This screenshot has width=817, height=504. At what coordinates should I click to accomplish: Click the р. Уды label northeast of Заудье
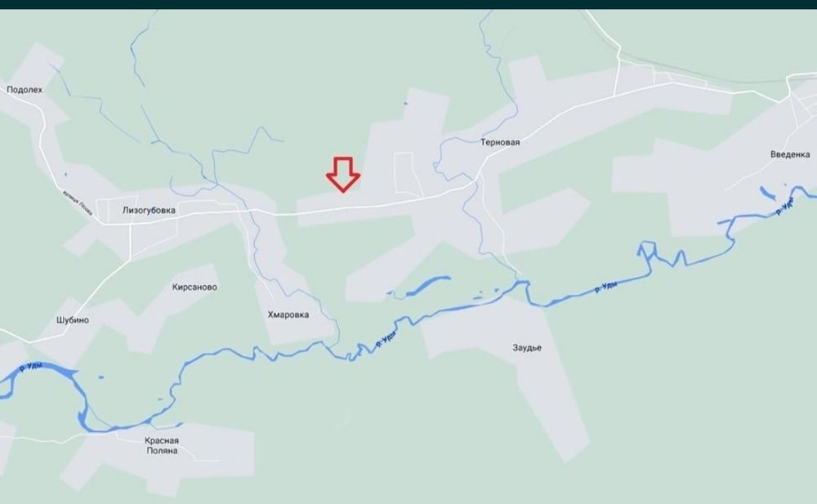point(606,287)
